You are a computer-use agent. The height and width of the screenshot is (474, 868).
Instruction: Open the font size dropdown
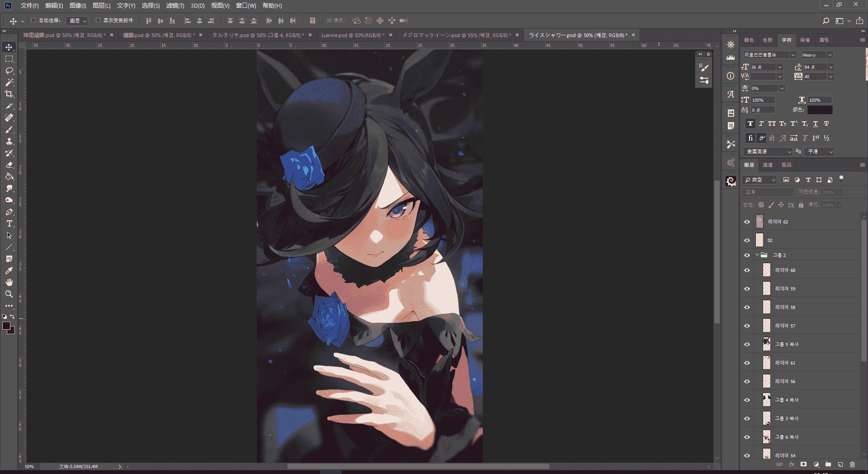tap(780, 67)
